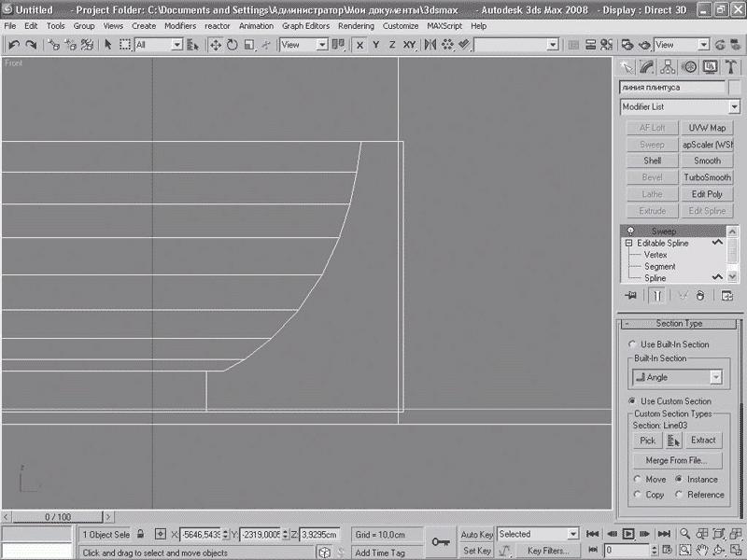
Task: Click the TurboSmooth modifier button
Action: point(707,177)
